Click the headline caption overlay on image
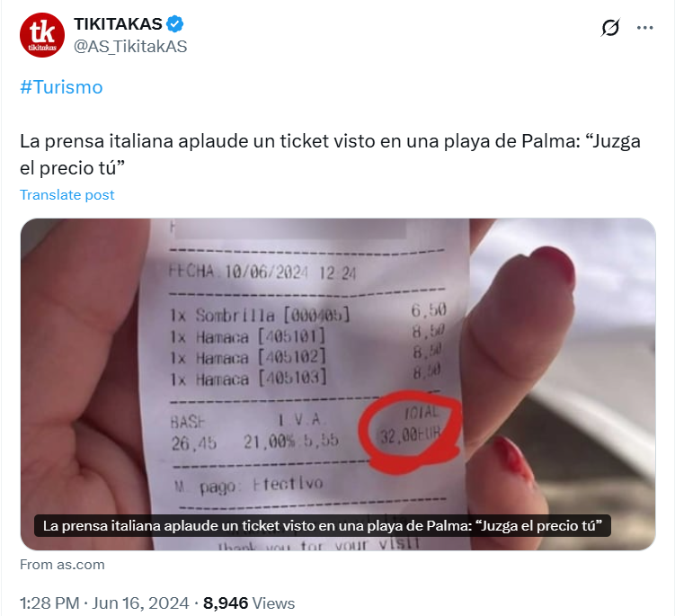The image size is (675, 616). [323, 525]
